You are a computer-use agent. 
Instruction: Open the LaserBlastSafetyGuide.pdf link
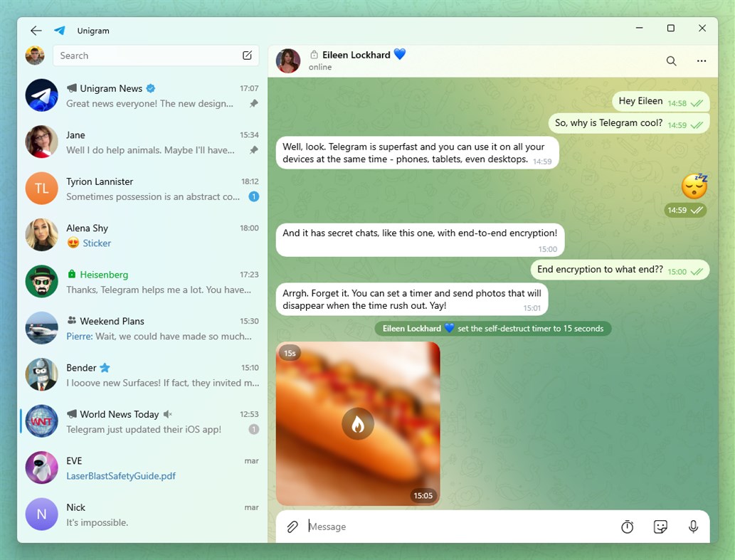(x=121, y=475)
